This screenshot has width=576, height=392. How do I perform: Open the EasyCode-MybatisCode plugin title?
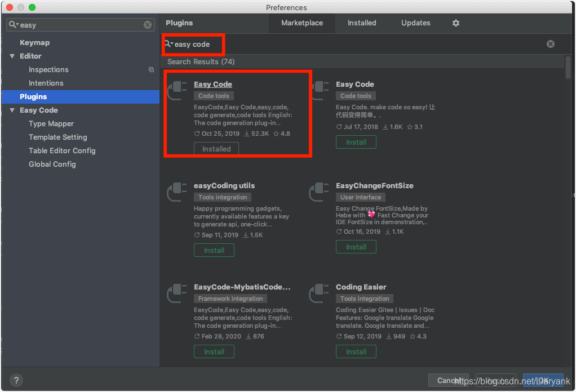[242, 287]
